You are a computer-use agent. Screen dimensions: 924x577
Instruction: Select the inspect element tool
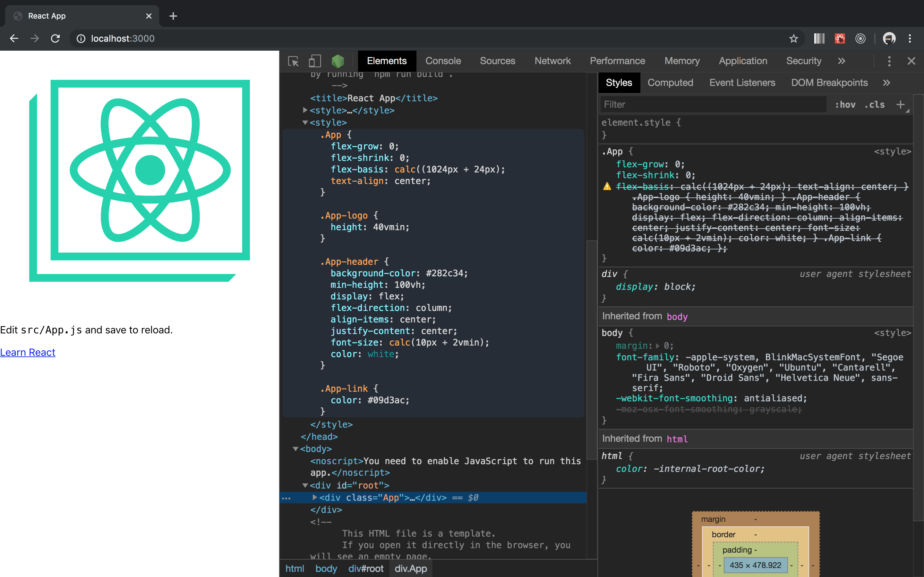point(293,61)
